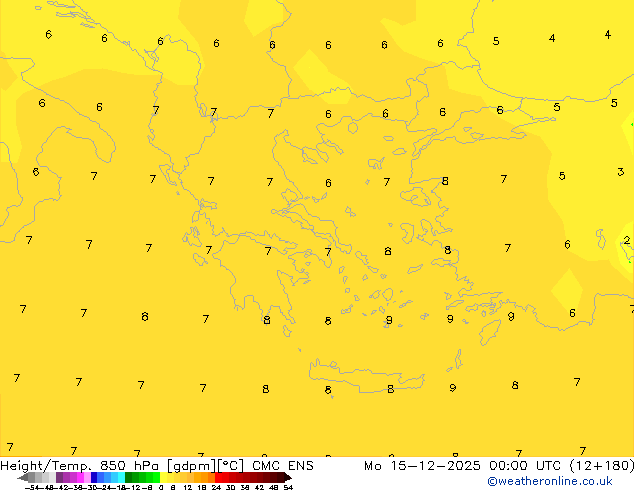The image size is (634, 490).
Task: Click the 'Height/Temp.' title text
Action: 46,466
